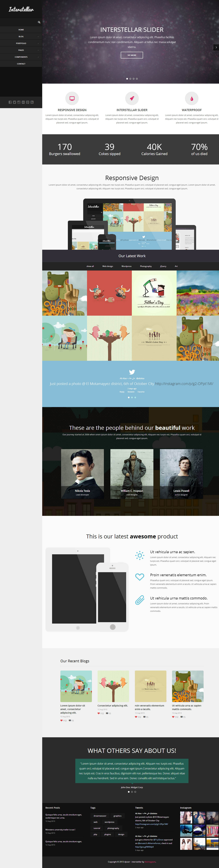Expand the Components submenu arrow

click(38, 57)
